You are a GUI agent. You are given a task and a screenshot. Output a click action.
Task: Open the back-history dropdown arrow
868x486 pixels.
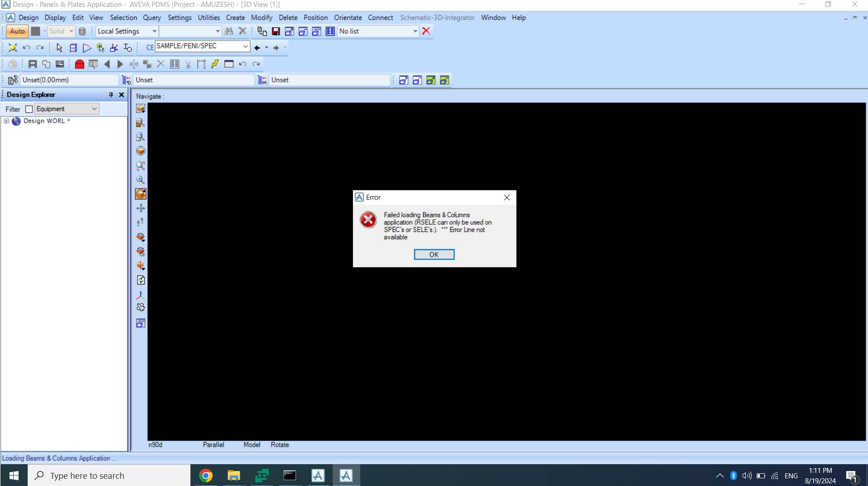coord(267,48)
